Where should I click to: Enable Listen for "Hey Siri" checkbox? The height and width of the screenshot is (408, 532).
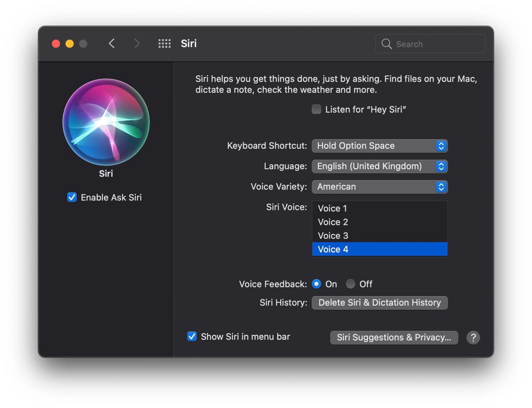[317, 109]
